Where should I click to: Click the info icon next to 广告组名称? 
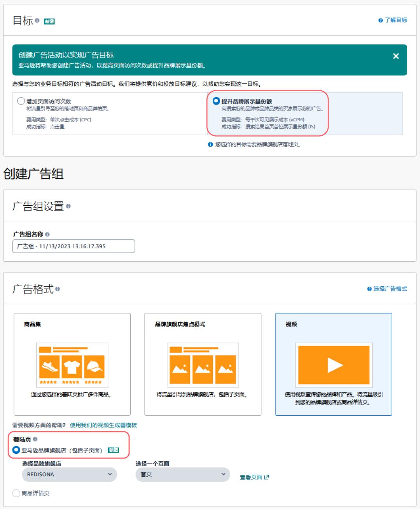point(47,234)
